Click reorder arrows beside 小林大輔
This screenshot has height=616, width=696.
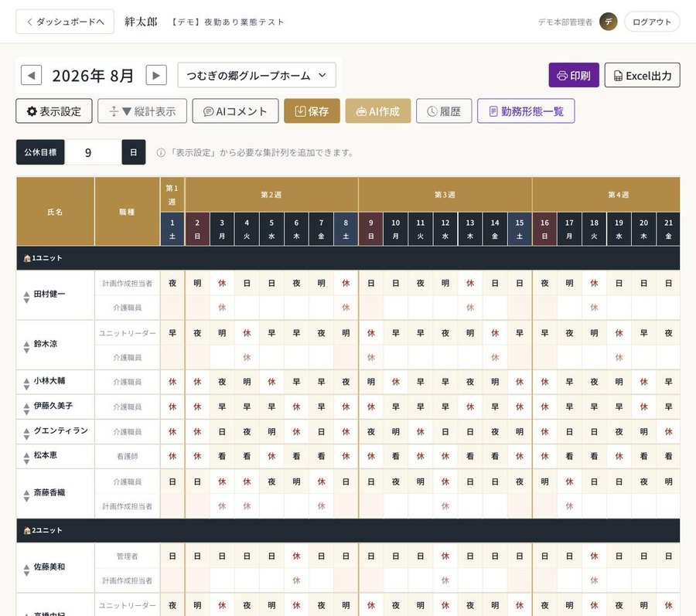click(26, 384)
